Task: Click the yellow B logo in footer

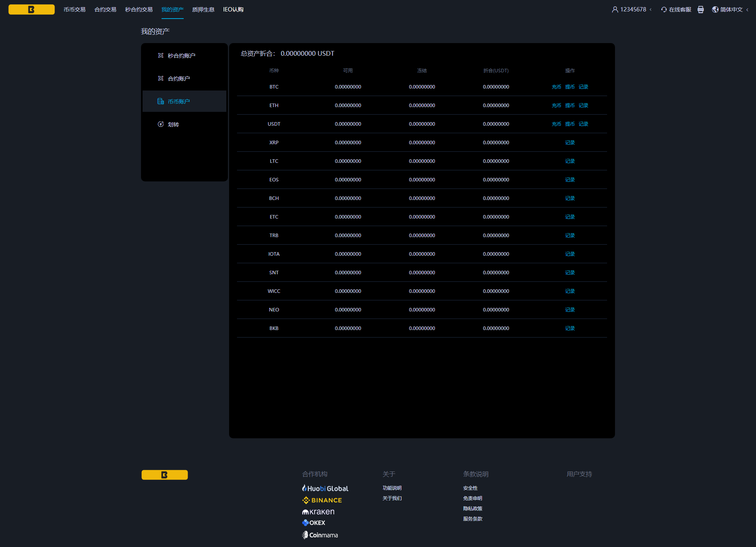Action: (165, 475)
